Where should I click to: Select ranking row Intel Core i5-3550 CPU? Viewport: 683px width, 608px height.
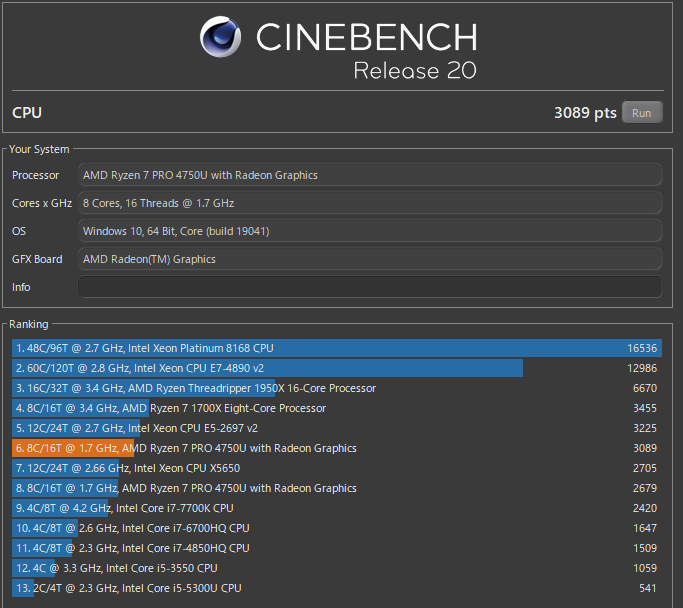(x=337, y=568)
